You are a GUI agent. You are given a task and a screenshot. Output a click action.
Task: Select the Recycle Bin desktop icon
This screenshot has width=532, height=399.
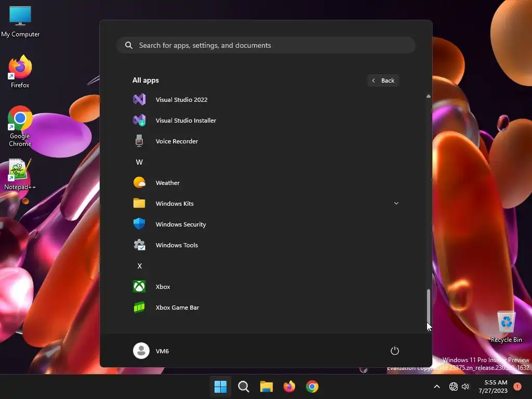tap(506, 327)
